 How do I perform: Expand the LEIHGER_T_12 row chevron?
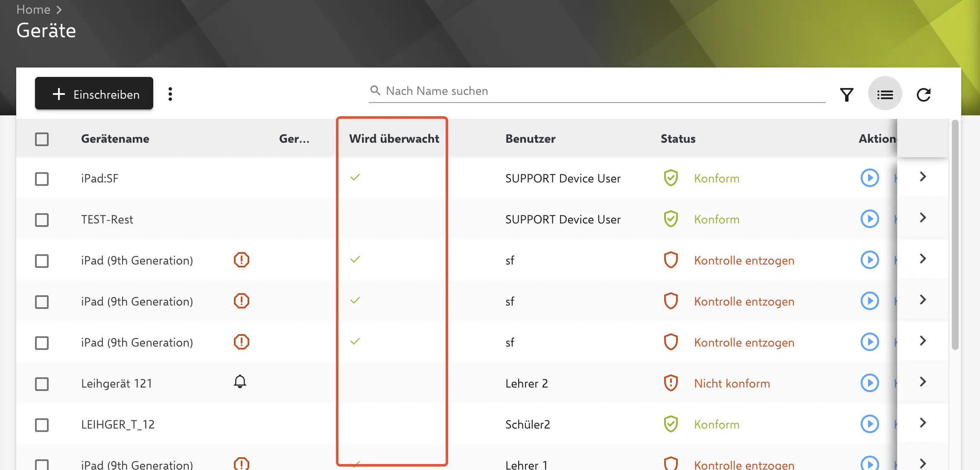923,423
